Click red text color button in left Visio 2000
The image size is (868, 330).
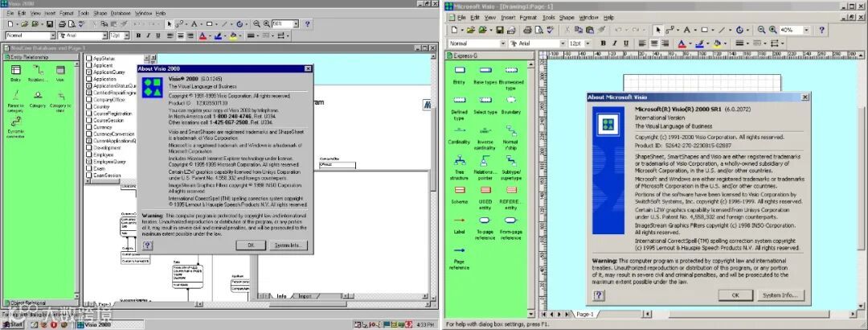[x=203, y=35]
